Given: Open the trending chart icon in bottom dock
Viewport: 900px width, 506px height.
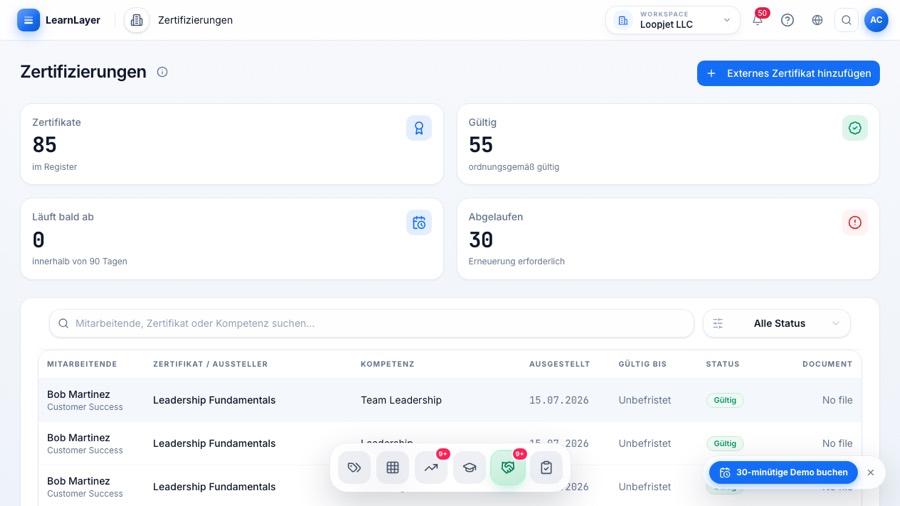Looking at the screenshot, I should 431,468.
